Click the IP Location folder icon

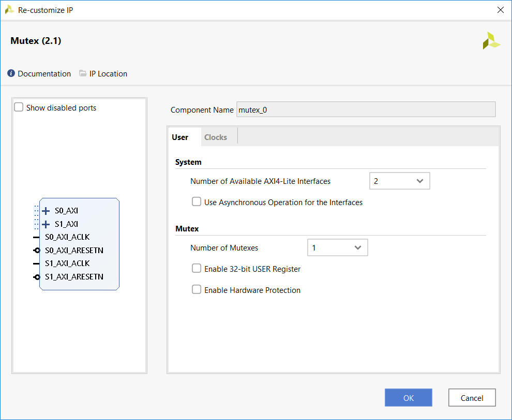click(x=83, y=73)
